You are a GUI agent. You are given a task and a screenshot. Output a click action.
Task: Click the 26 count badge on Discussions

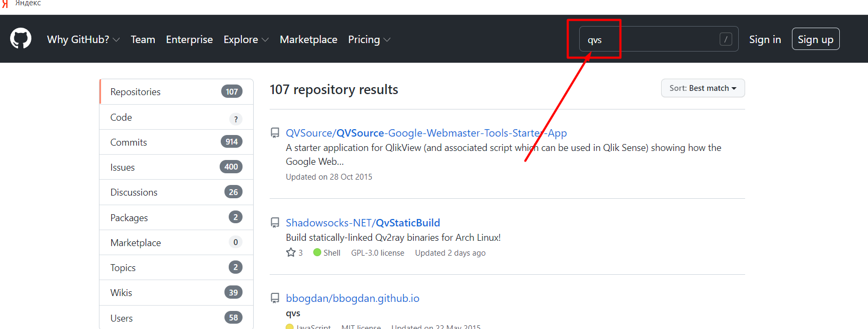[x=233, y=192]
